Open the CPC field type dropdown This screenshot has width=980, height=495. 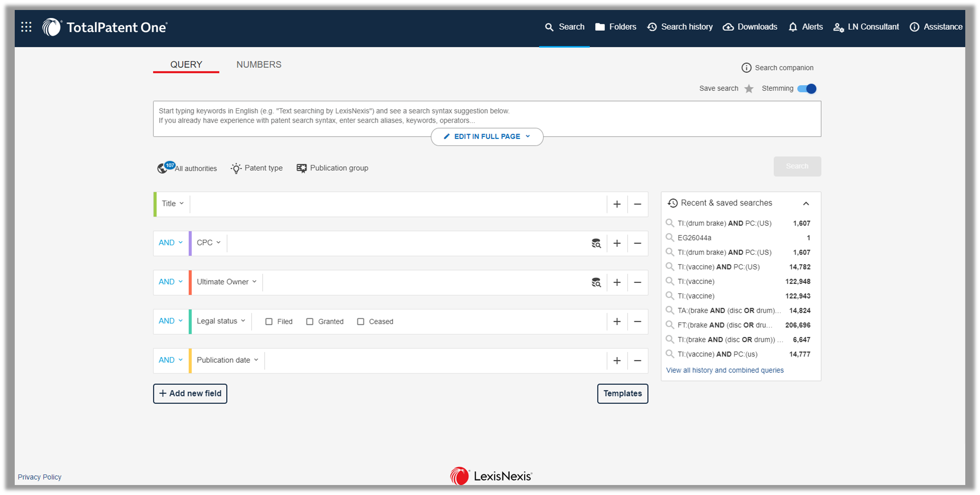(x=209, y=243)
